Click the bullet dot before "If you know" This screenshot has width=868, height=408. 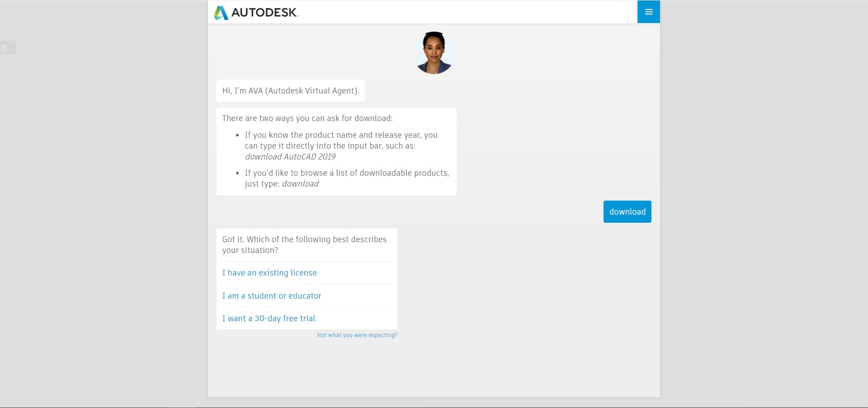pyautogui.click(x=237, y=135)
